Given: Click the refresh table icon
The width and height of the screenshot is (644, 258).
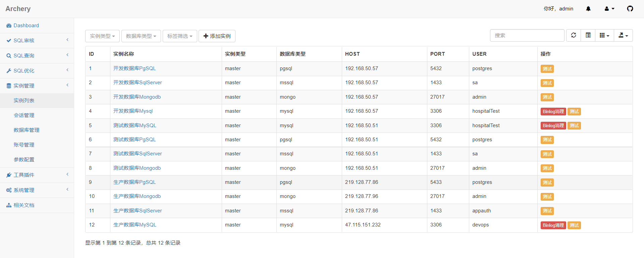Looking at the screenshot, I should click(x=574, y=35).
